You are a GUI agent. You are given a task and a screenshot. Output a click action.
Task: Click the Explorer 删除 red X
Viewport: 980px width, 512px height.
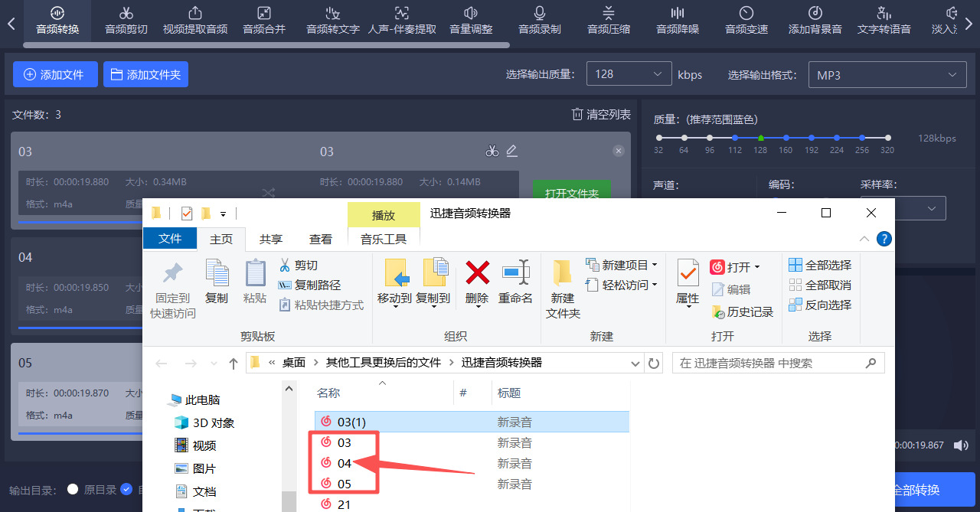(477, 282)
